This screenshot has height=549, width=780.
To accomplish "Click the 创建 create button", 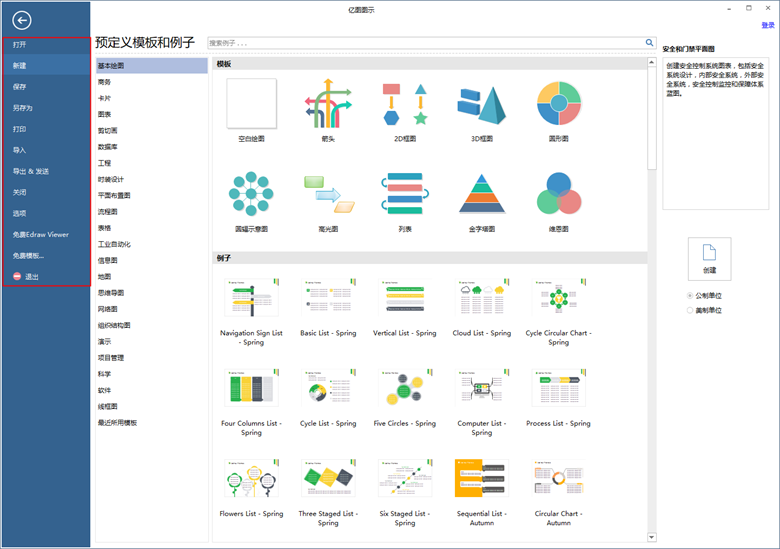I will pyautogui.click(x=709, y=259).
